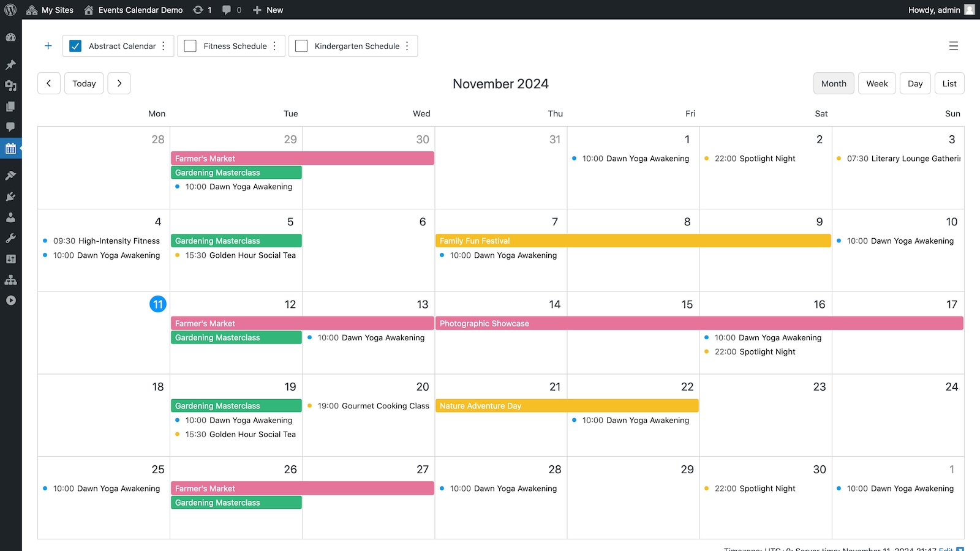Open the network sitemap sidebar icon
This screenshot has width=980, height=551.
coord(10,280)
